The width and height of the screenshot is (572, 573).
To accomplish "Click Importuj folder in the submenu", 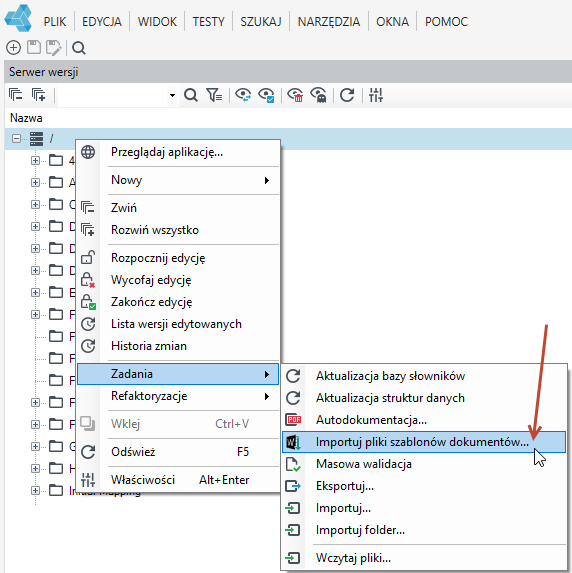I will [424, 530].
